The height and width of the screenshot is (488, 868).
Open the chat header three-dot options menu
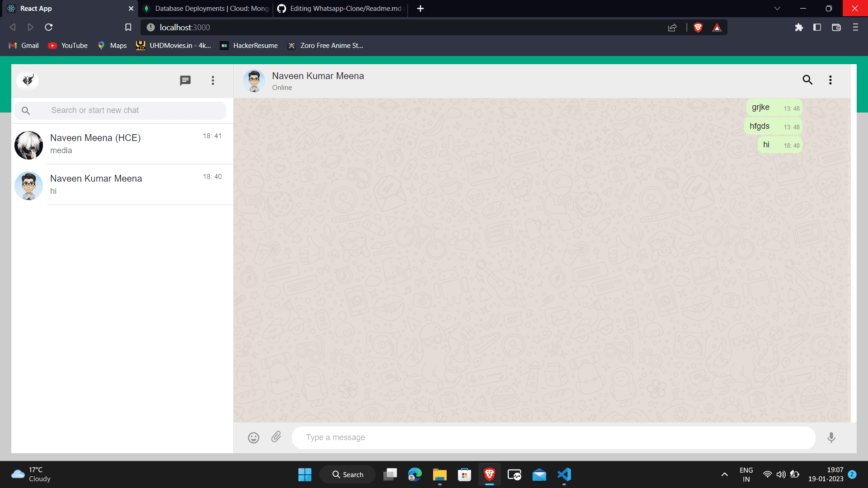(830, 80)
